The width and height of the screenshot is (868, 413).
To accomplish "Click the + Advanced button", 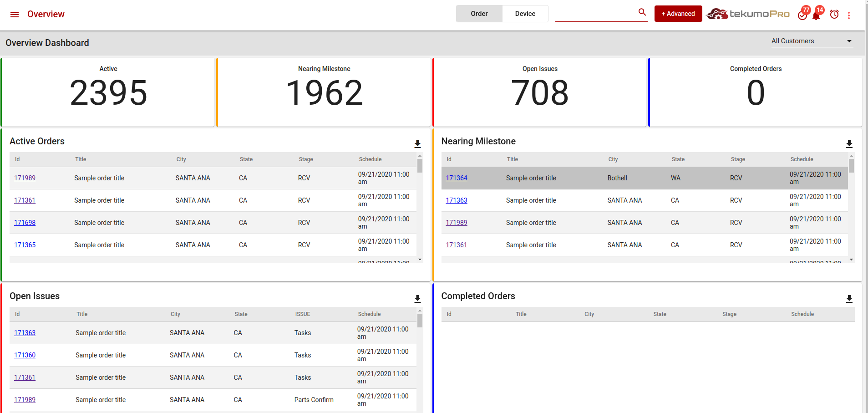I will click(x=678, y=14).
